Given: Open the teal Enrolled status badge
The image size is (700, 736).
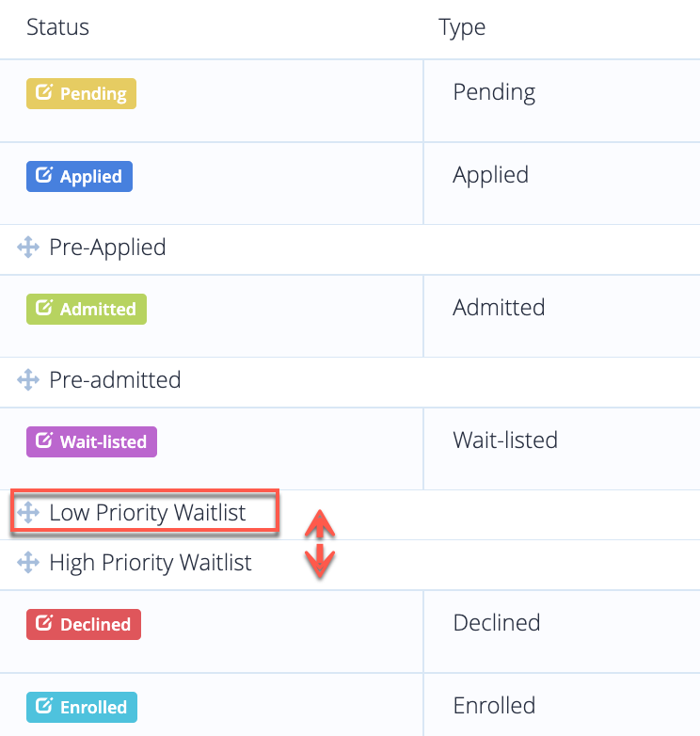Looking at the screenshot, I should (x=82, y=707).
